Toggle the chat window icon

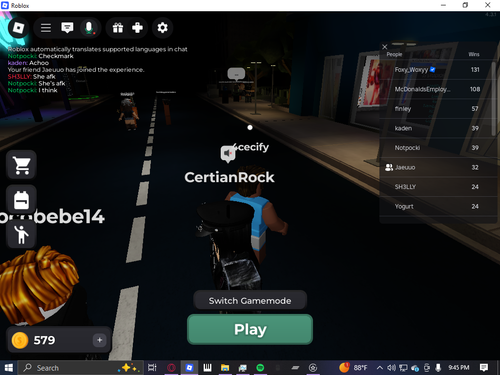pyautogui.click(x=67, y=28)
